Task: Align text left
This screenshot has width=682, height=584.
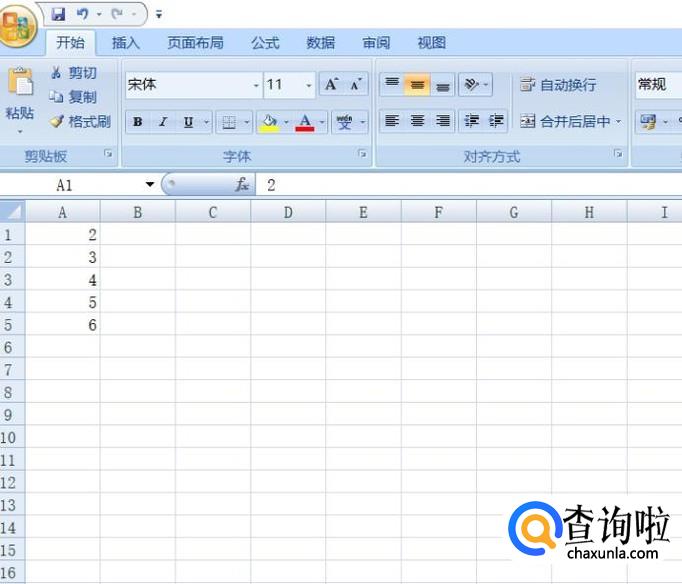Action: tap(392, 120)
